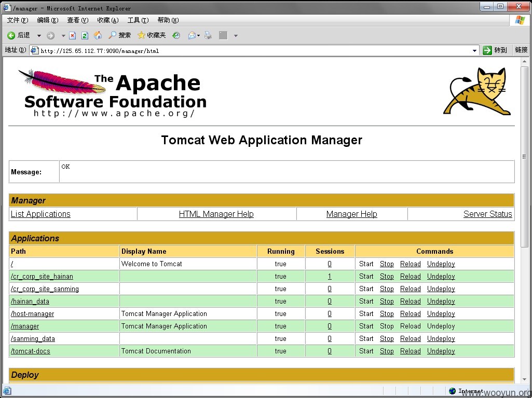Expand the Mail button dropdown arrow
532x398 pixels.
click(198, 36)
